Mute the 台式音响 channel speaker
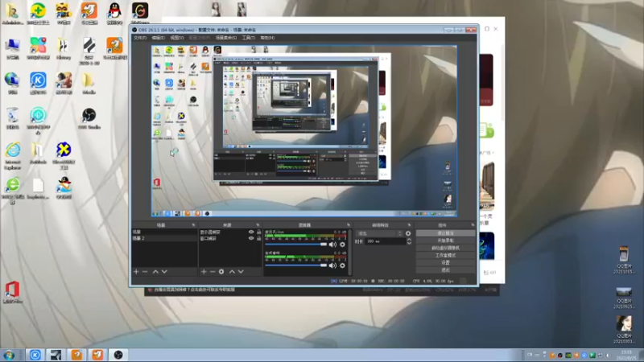 tap(332, 265)
